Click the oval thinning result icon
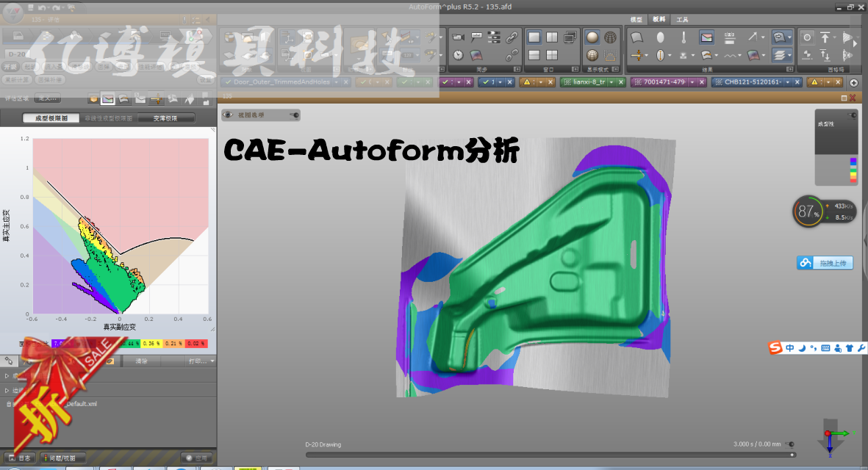868x470 pixels. [660, 37]
